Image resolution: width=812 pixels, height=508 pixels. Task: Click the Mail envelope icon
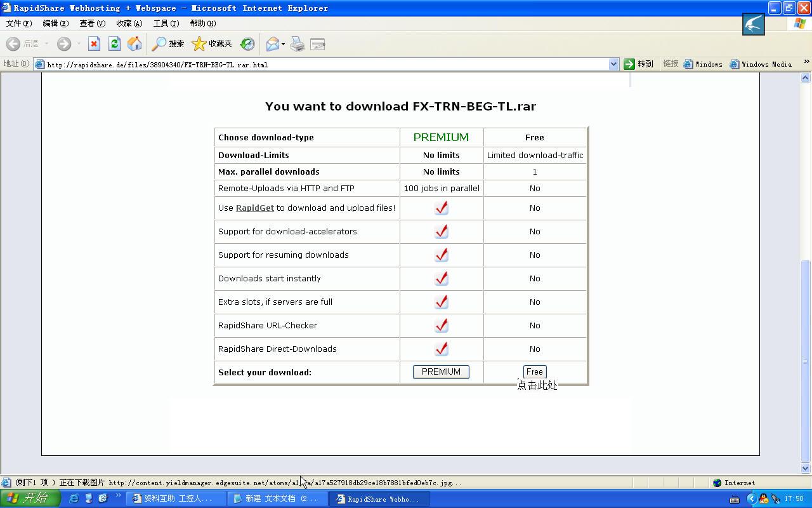273,44
